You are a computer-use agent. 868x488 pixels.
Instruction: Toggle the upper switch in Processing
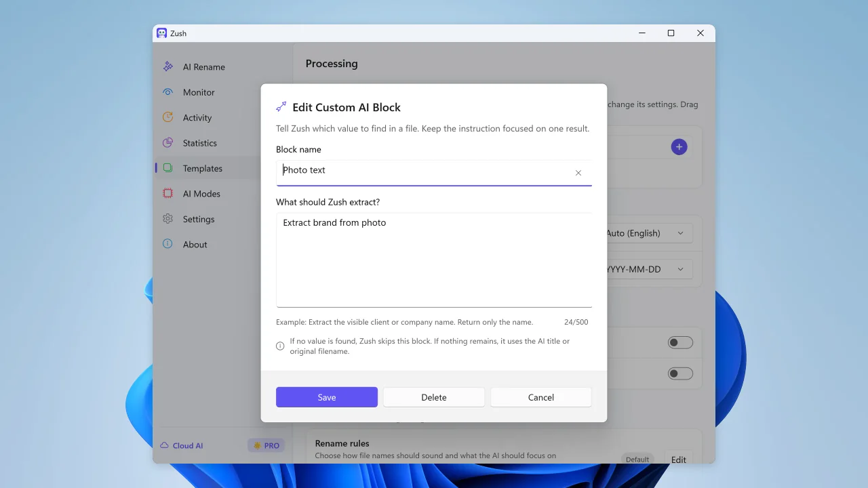[680, 342]
